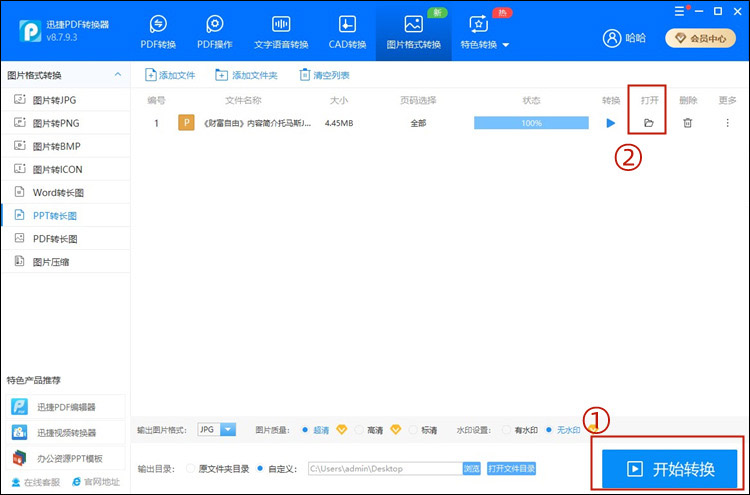Click the 开始转换 button

click(x=669, y=469)
